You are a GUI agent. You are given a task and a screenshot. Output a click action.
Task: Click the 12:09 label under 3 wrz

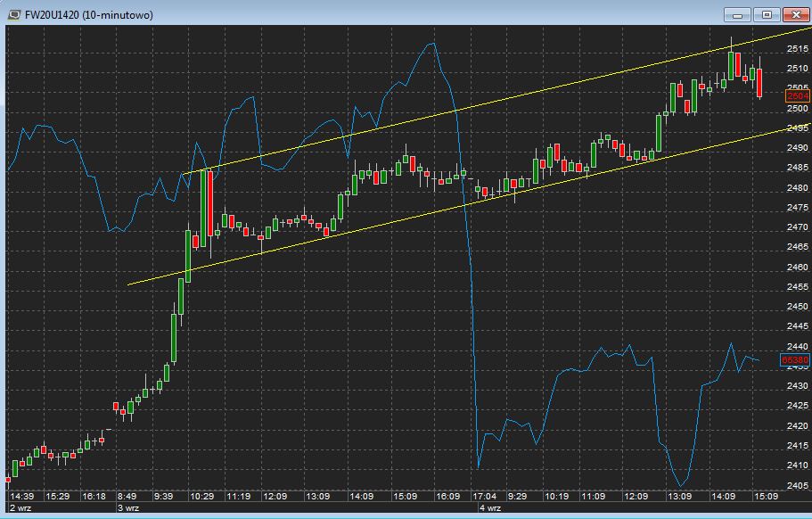pyautogui.click(x=275, y=496)
